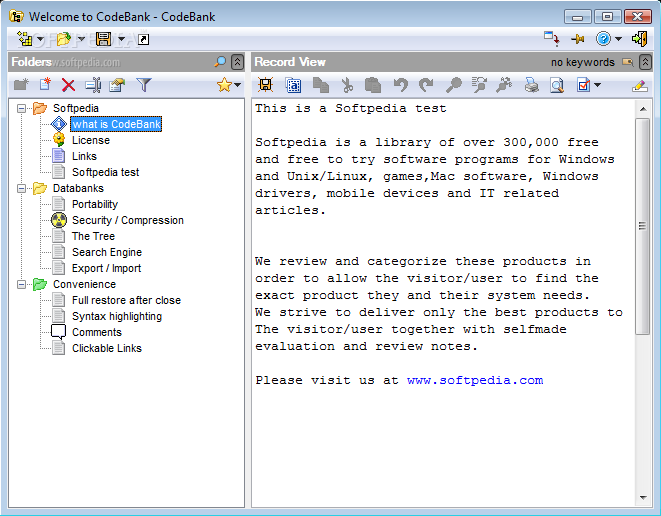This screenshot has height=516, width=661.
Task: Click the save record icon in Record View
Action: click(x=266, y=85)
